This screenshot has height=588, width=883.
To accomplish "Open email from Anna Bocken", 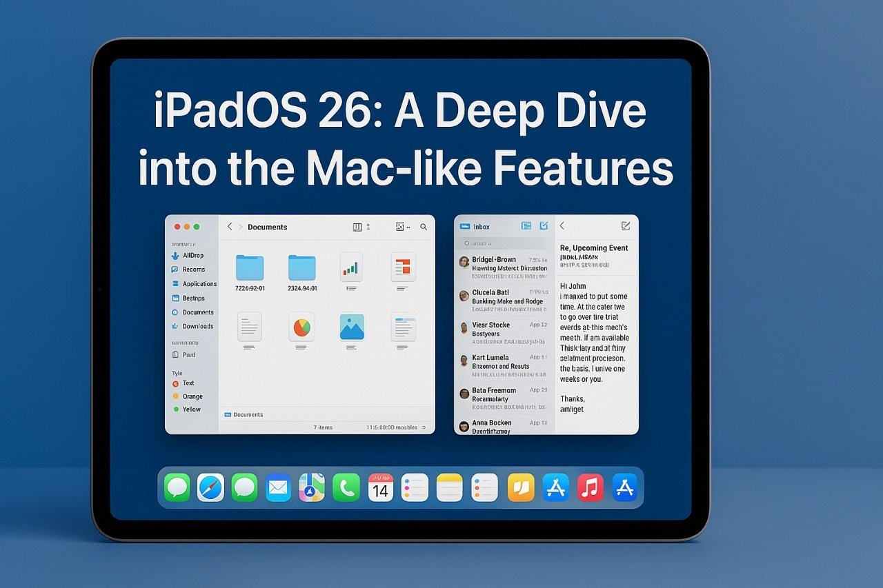I will [x=504, y=426].
